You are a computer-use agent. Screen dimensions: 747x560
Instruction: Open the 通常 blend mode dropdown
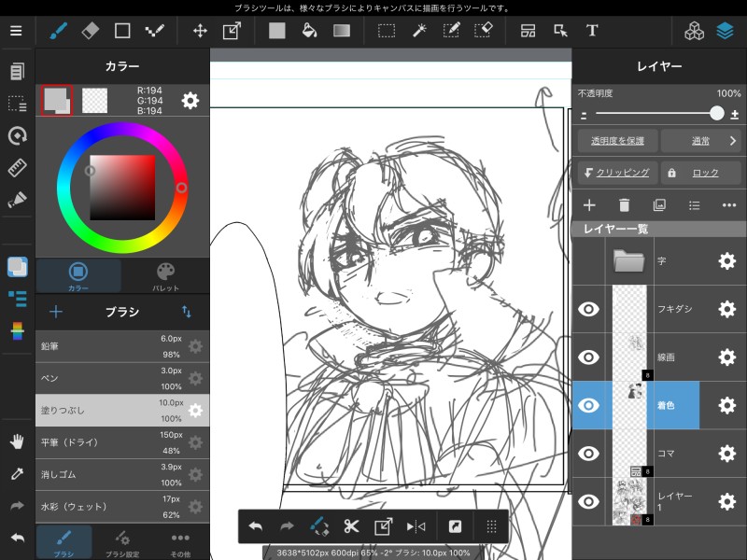[x=700, y=141]
